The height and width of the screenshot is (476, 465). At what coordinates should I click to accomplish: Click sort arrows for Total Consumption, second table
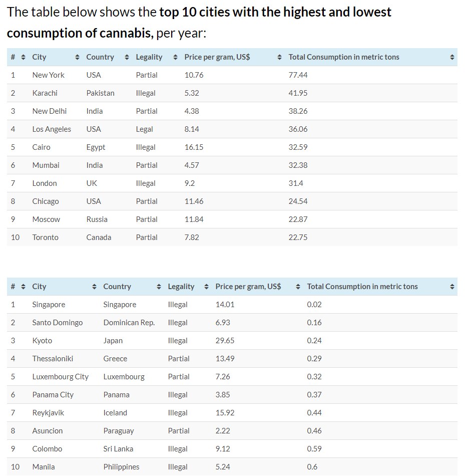pos(452,287)
